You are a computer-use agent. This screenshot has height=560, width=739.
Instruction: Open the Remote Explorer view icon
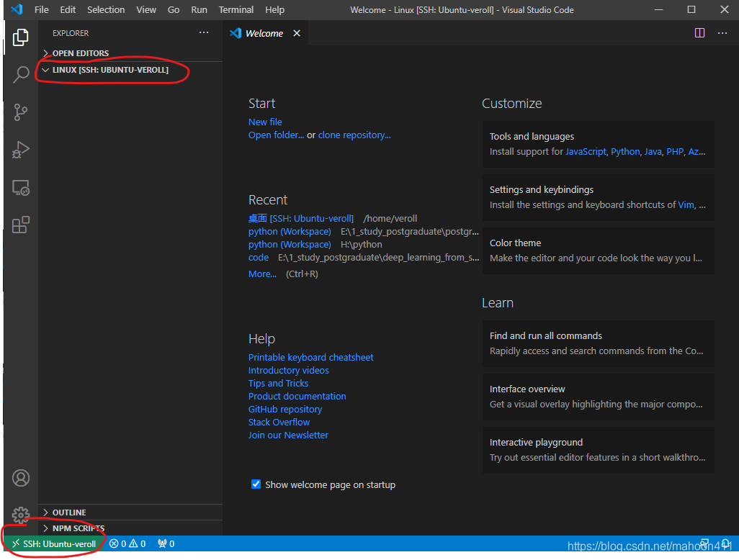[x=20, y=187]
